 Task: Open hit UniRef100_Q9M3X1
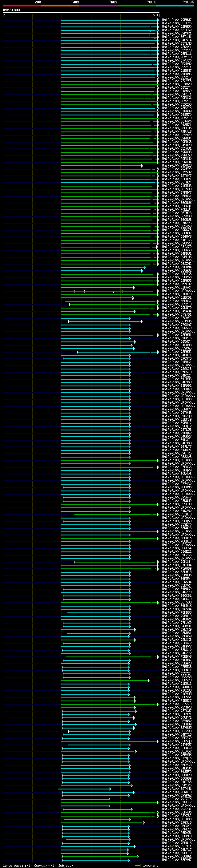tap(177, 33)
